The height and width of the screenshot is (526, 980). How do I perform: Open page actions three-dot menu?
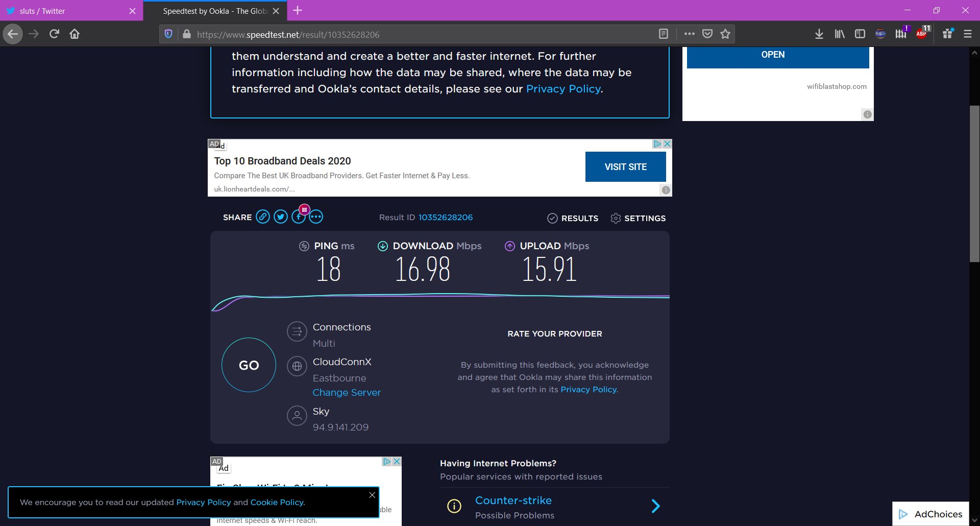point(690,34)
